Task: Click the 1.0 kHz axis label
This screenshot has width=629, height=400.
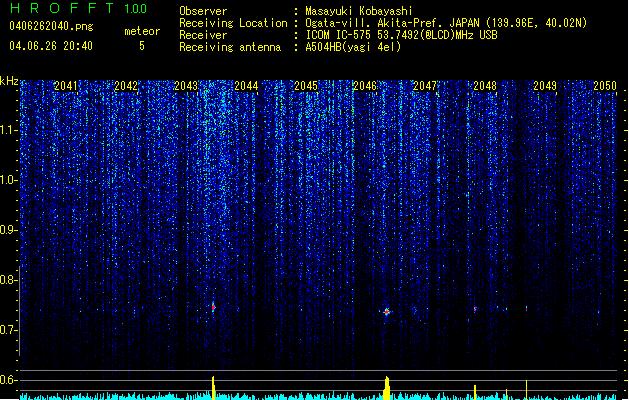Action: click(x=9, y=180)
